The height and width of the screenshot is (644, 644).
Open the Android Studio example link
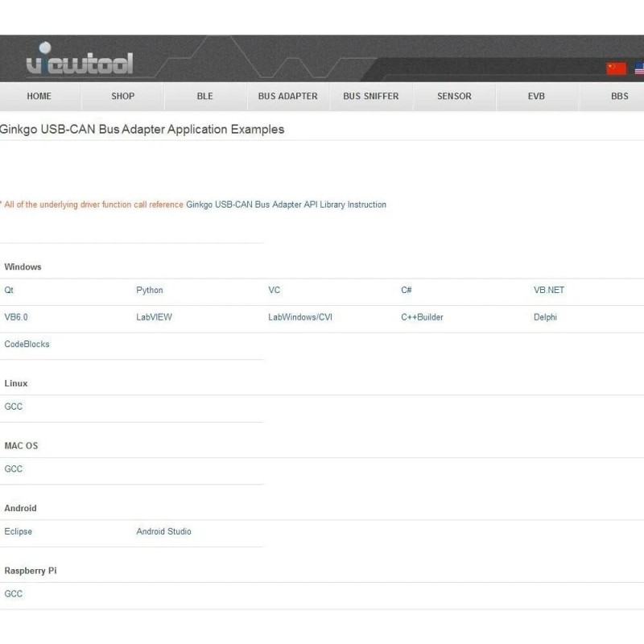tap(163, 531)
